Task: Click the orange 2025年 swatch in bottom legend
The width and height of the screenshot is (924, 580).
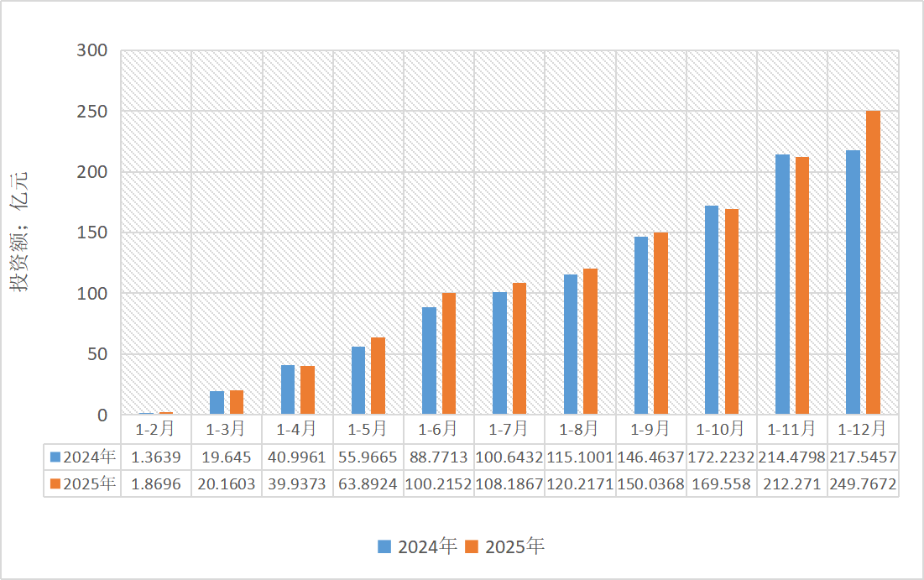Action: (472, 546)
